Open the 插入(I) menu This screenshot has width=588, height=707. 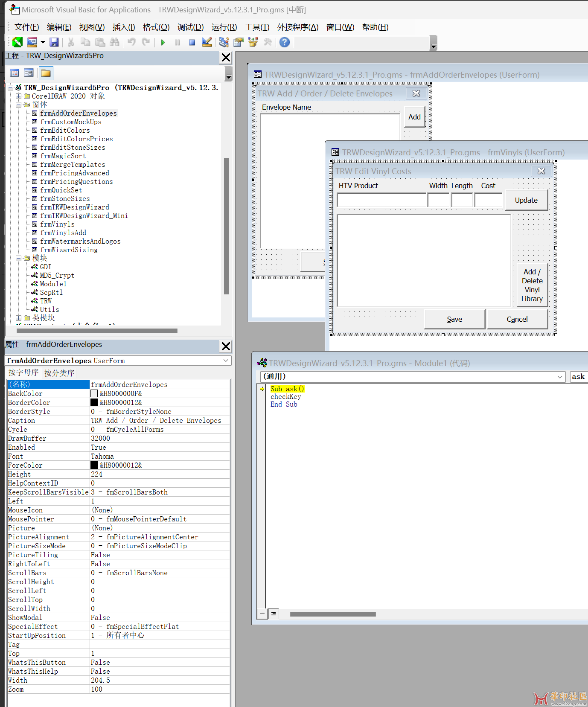click(124, 27)
